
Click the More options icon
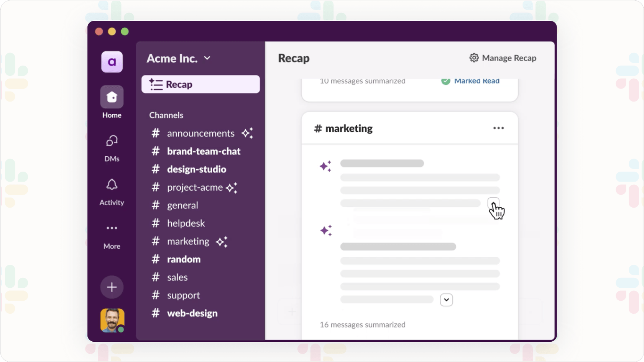(x=112, y=228)
